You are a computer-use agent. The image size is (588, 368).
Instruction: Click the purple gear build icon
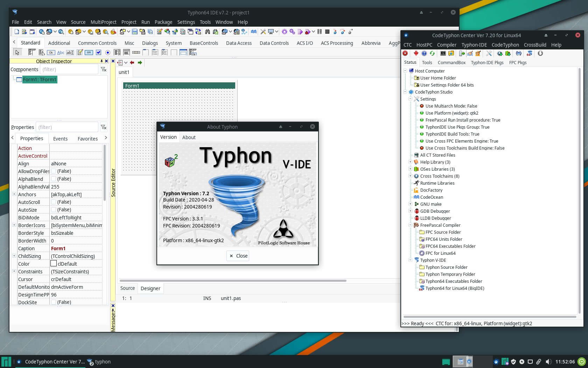(284, 32)
